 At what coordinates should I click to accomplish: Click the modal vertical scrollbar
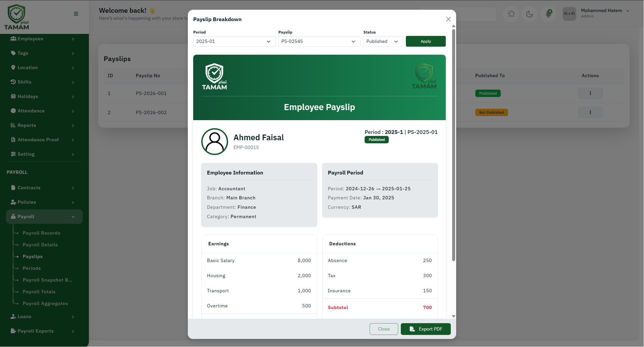453,145
